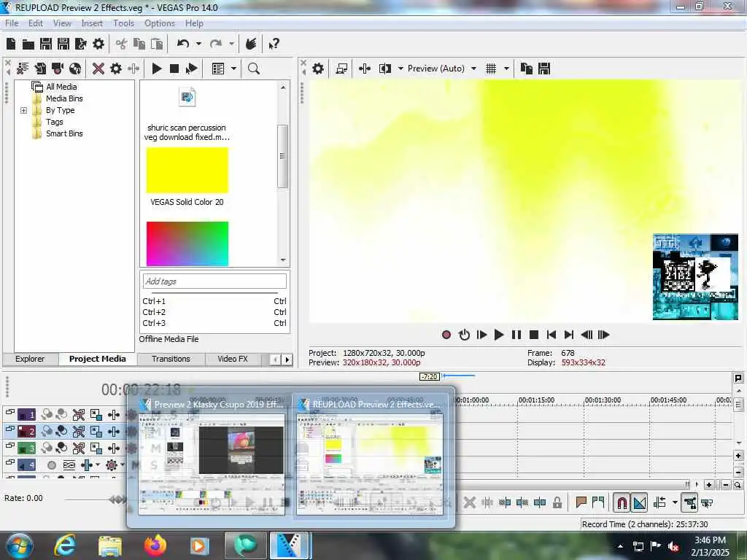Toggle Lock Envelopes to Events button
747x560 pixels.
(x=689, y=502)
